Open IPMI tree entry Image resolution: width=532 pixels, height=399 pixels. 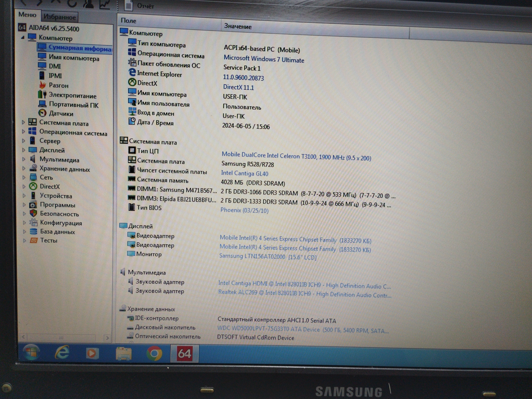pyautogui.click(x=55, y=76)
